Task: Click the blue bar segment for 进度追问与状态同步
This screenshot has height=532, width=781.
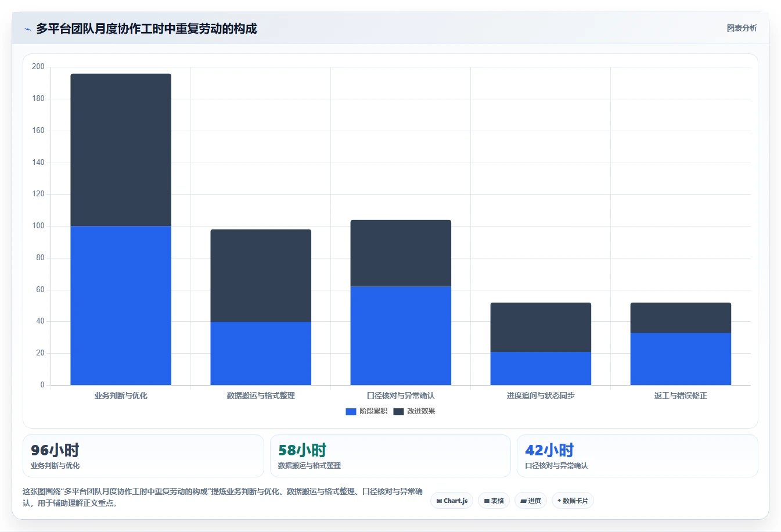Action: [541, 368]
